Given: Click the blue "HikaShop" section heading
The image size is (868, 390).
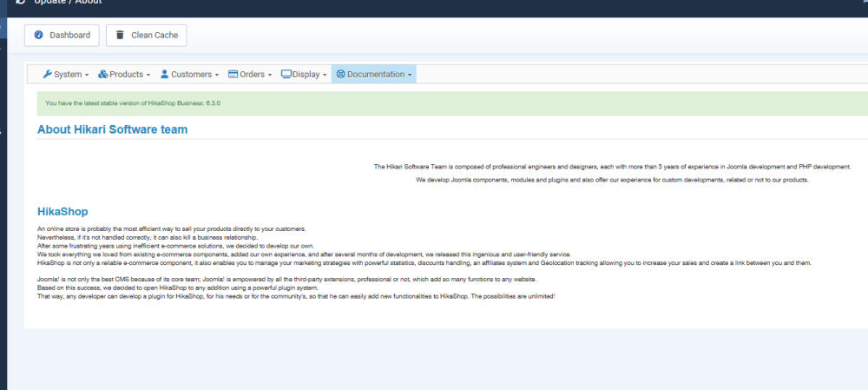Looking at the screenshot, I should (62, 212).
